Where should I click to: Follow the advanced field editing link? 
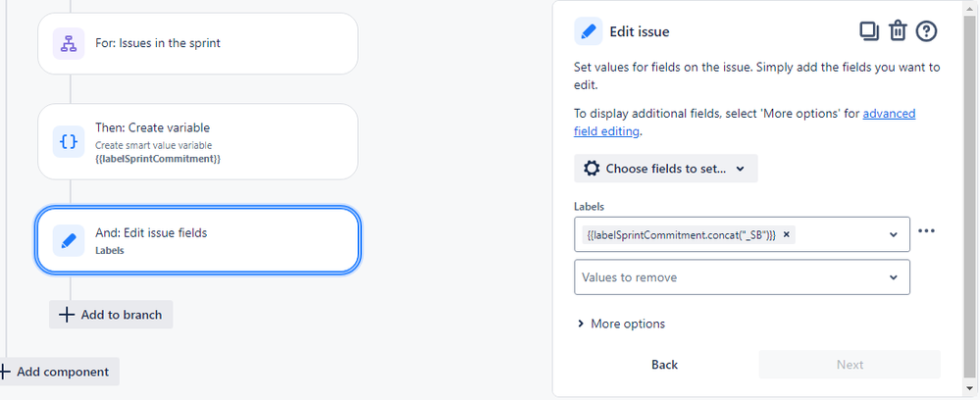pyautogui.click(x=745, y=123)
